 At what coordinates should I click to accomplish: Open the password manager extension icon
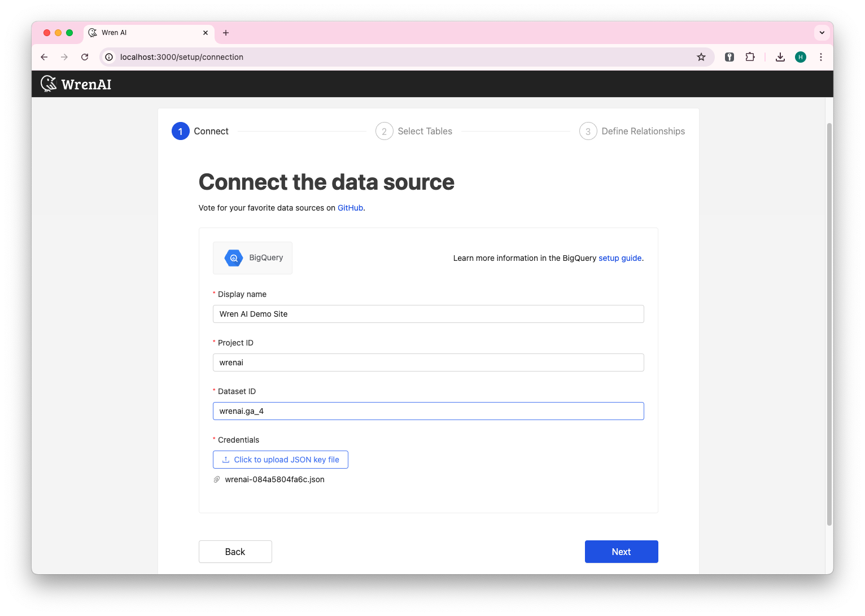(x=729, y=57)
